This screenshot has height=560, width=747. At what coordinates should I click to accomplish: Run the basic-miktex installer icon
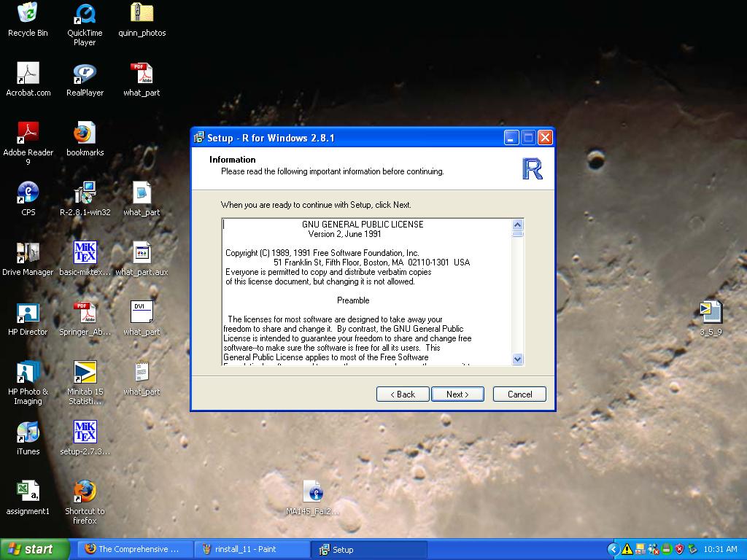[84, 253]
